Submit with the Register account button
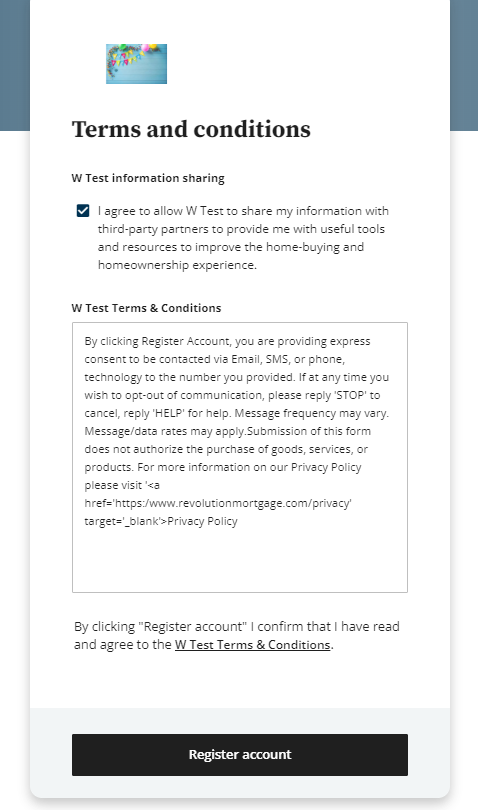The height and width of the screenshot is (810, 478). click(240, 755)
